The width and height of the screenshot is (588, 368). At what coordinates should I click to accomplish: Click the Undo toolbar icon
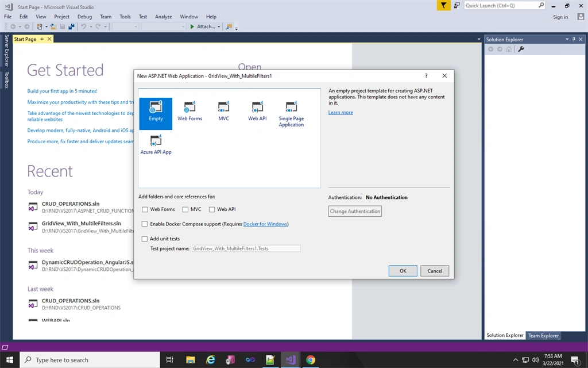pos(84,26)
